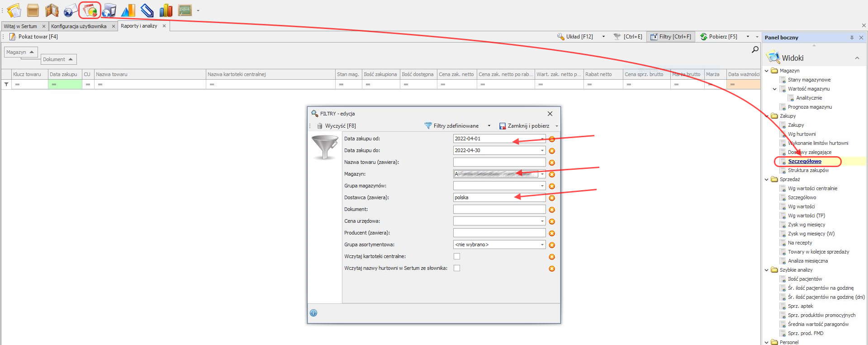Click the magnifier search icon above grid
The image size is (868, 345).
[x=755, y=49]
